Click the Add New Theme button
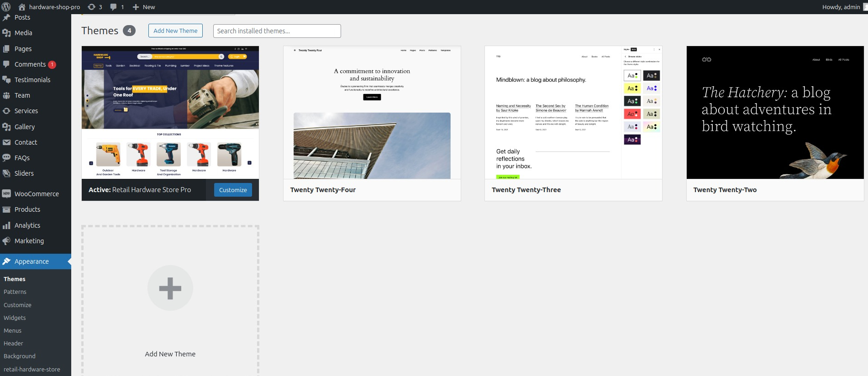Screen dimensions: 868x376 pyautogui.click(x=175, y=31)
